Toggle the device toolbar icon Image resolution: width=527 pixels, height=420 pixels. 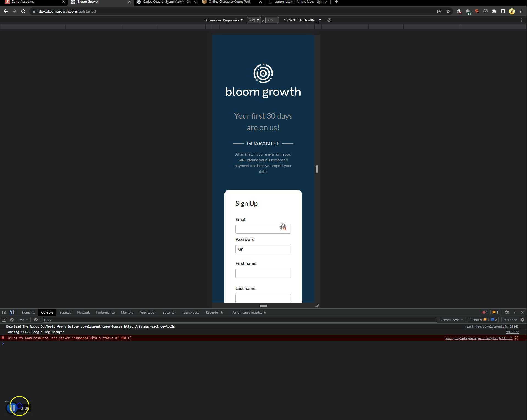[12, 313]
